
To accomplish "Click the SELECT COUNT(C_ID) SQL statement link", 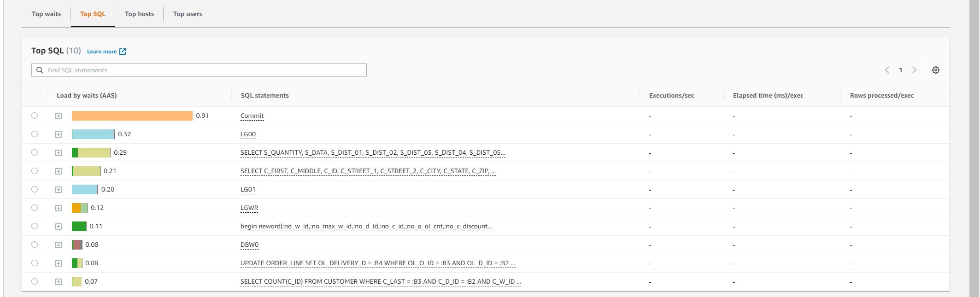I will [x=380, y=281].
